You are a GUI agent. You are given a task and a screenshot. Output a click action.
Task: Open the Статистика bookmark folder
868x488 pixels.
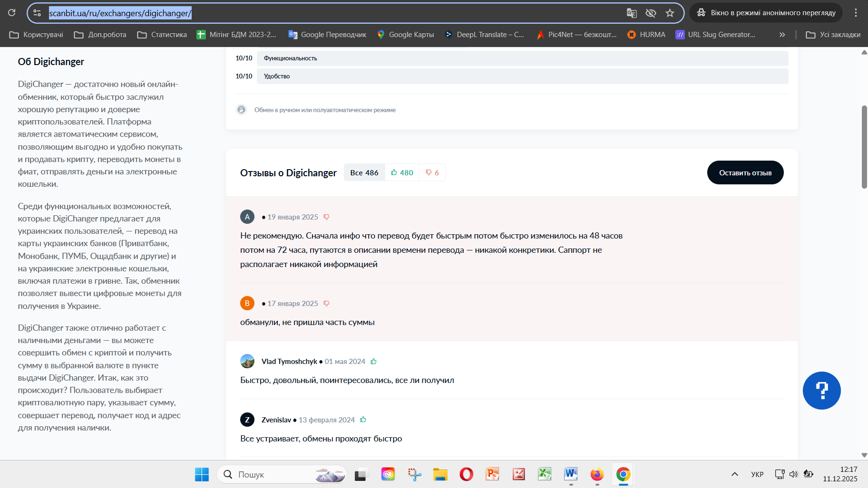click(162, 35)
